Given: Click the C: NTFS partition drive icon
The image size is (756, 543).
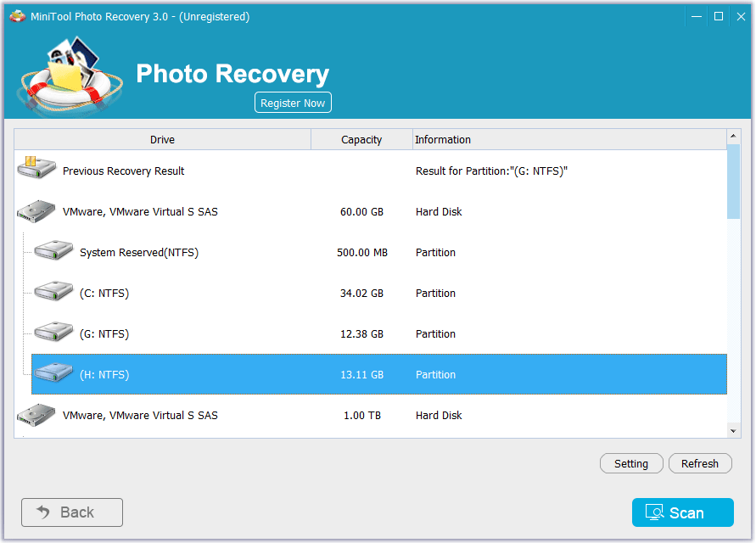Looking at the screenshot, I should pos(53,291).
